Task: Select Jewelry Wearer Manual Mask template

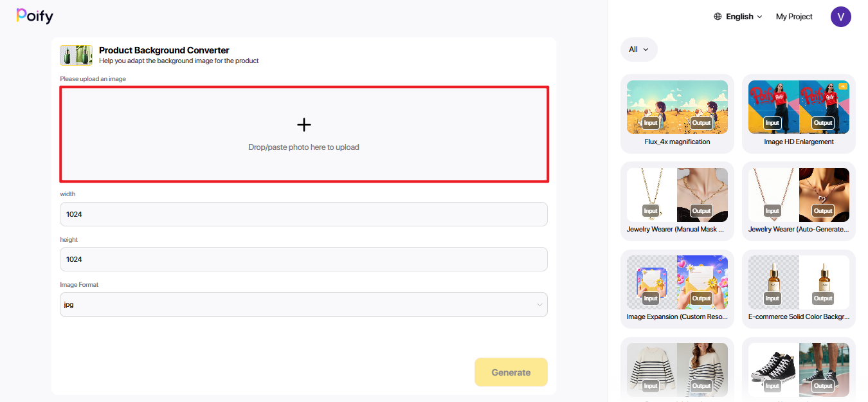Action: pos(677,201)
